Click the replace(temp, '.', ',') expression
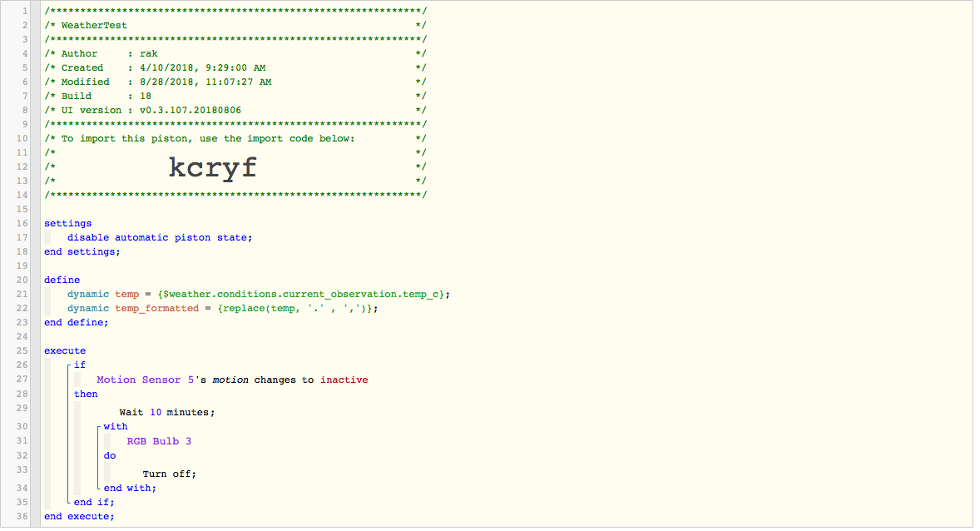Screen dimensions: 980x531 click(295, 308)
